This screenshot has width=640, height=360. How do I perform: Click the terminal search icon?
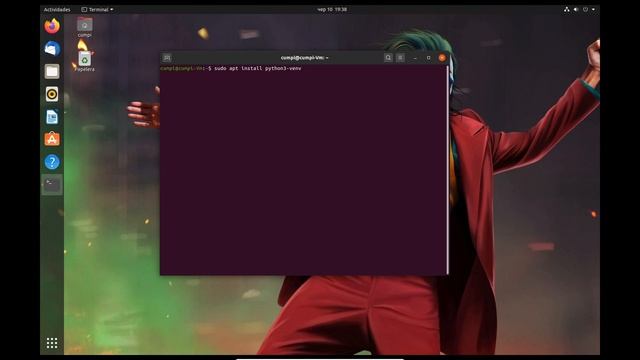(x=388, y=58)
